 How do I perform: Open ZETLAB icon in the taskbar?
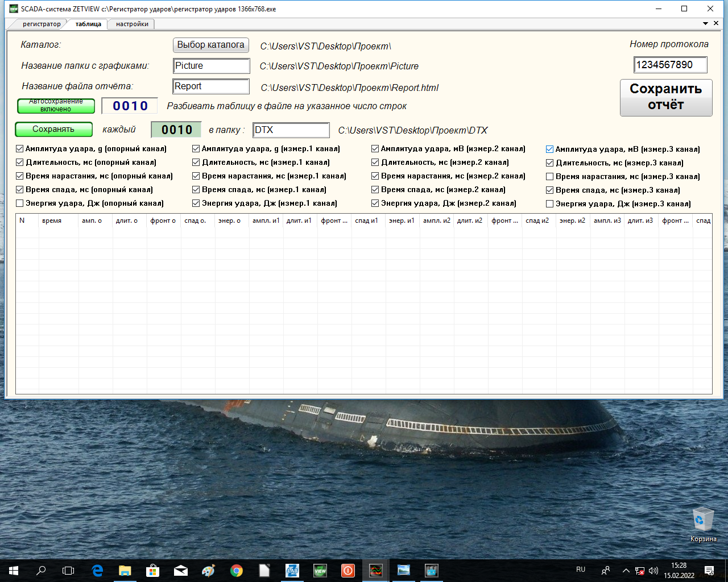click(292, 570)
